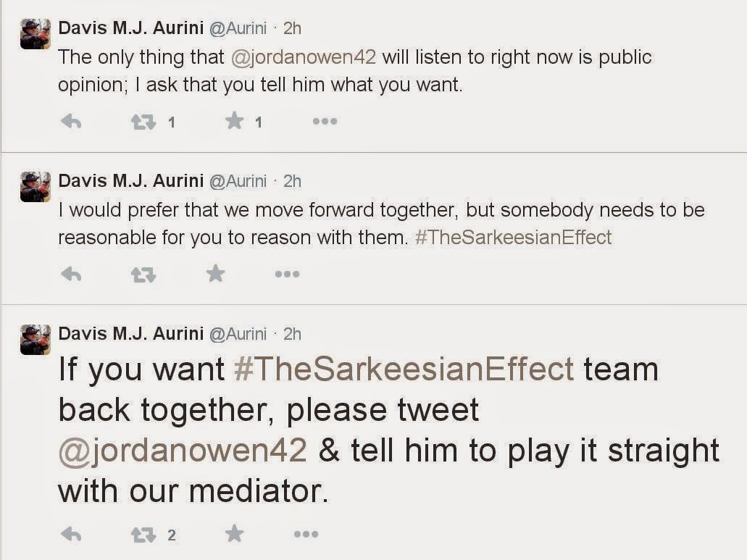
Task: Click the author avatar on the mediator tweet
Action: pyautogui.click(x=35, y=340)
